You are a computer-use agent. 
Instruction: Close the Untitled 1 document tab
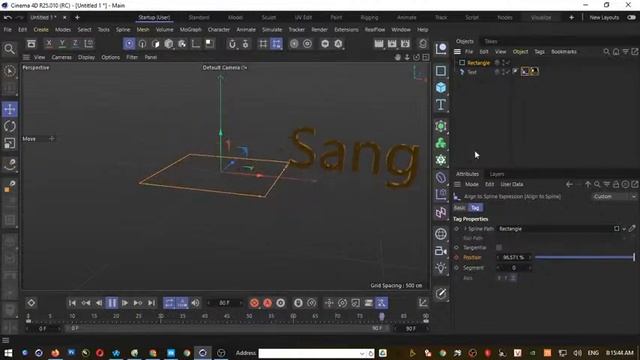tap(64, 18)
